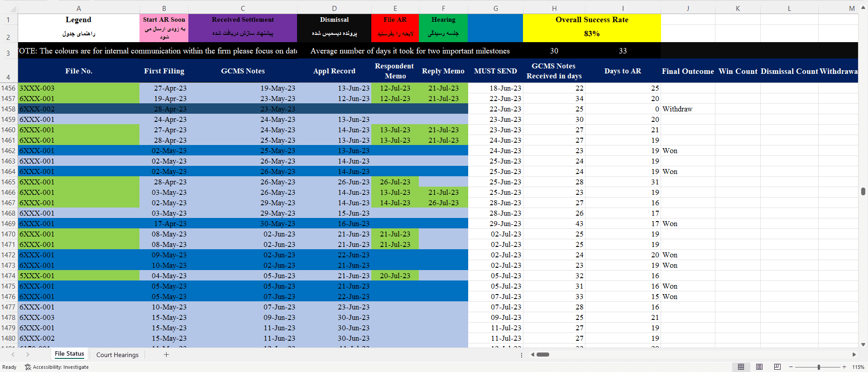Click horizontal scrollbar right arrow
The height and width of the screenshot is (372, 868).
[854, 355]
